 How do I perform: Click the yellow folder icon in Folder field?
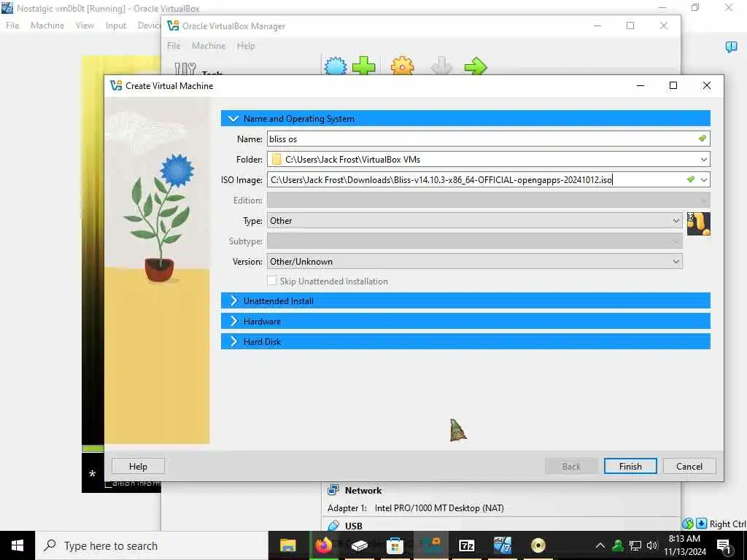(x=276, y=159)
